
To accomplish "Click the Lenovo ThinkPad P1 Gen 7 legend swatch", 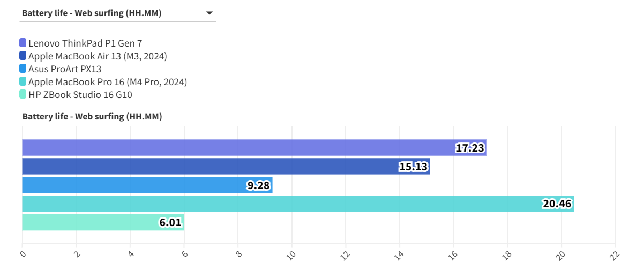I will (x=23, y=43).
